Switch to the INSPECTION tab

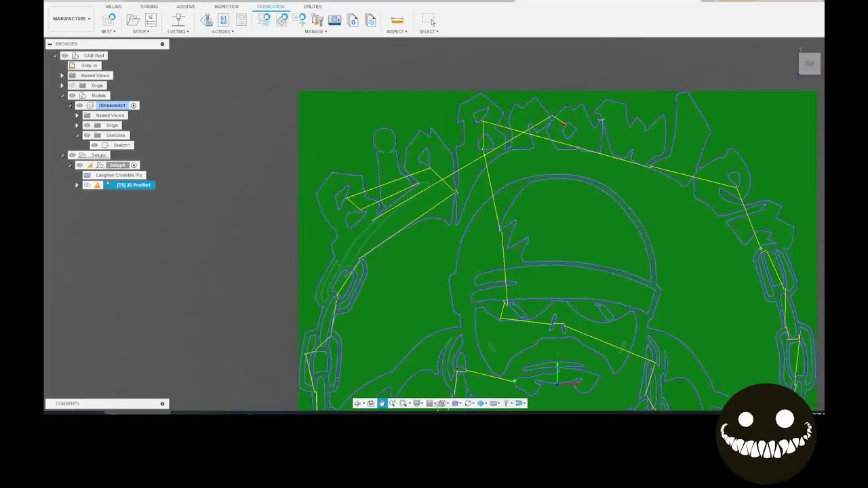[x=226, y=7]
